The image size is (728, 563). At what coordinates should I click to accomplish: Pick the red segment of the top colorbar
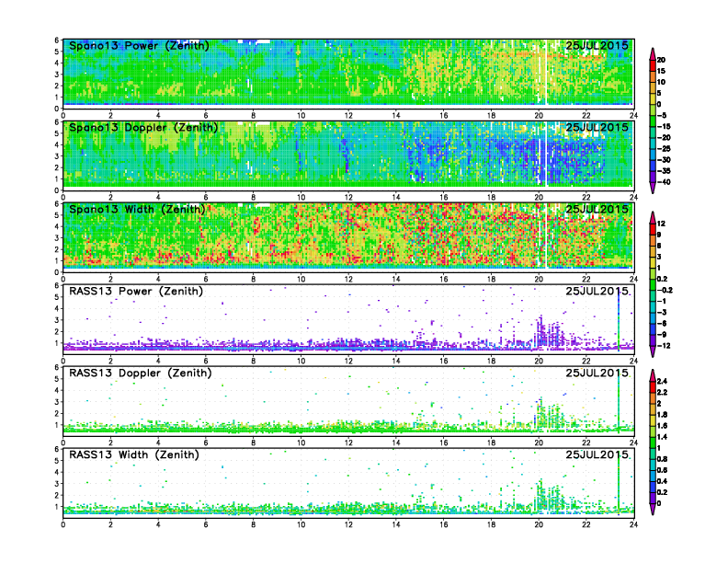click(653, 65)
